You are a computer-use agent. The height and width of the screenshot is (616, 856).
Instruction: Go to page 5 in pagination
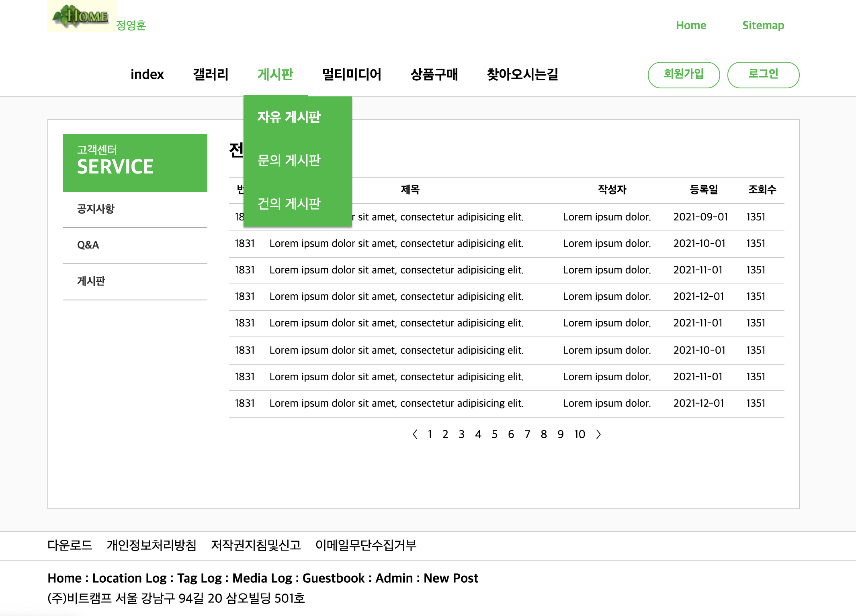(x=494, y=434)
